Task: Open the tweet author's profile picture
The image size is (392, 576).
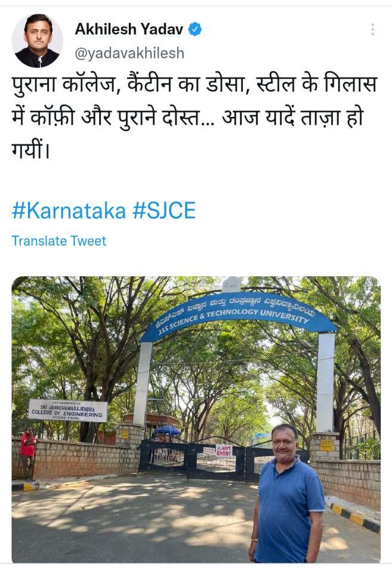Action: click(x=38, y=41)
